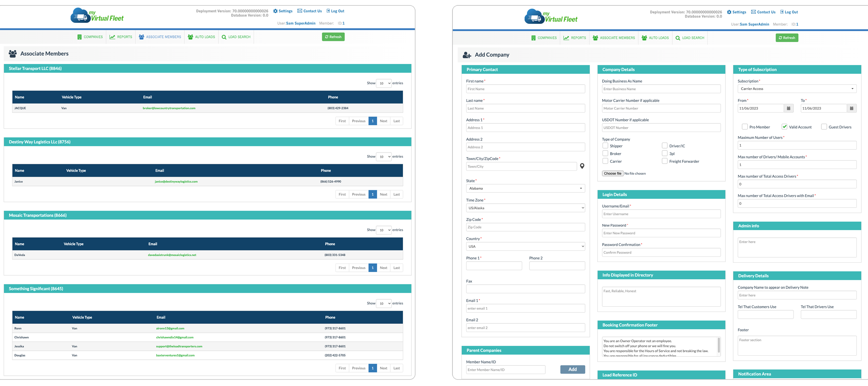868x386 pixels.
Task: Enable the Pro Member checkbox
Action: (744, 127)
